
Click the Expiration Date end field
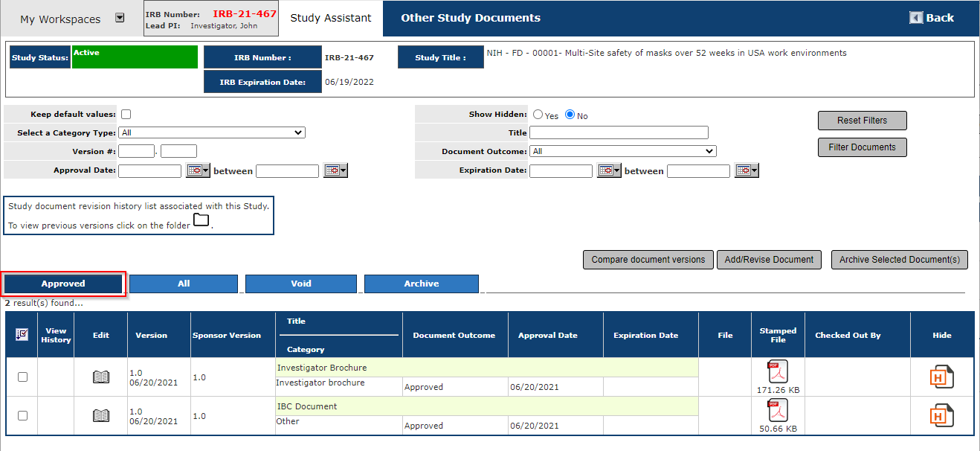[698, 170]
